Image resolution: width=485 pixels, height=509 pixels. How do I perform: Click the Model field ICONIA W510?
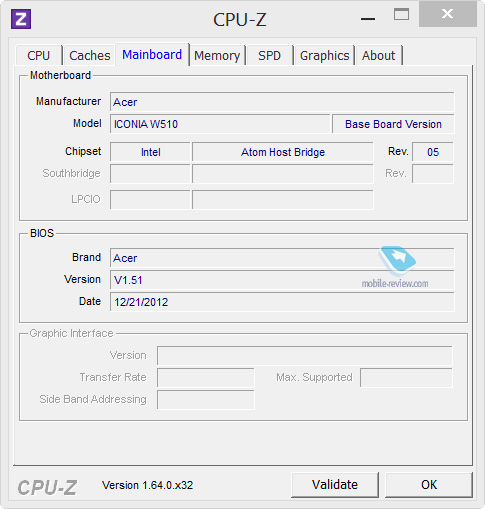pos(220,124)
